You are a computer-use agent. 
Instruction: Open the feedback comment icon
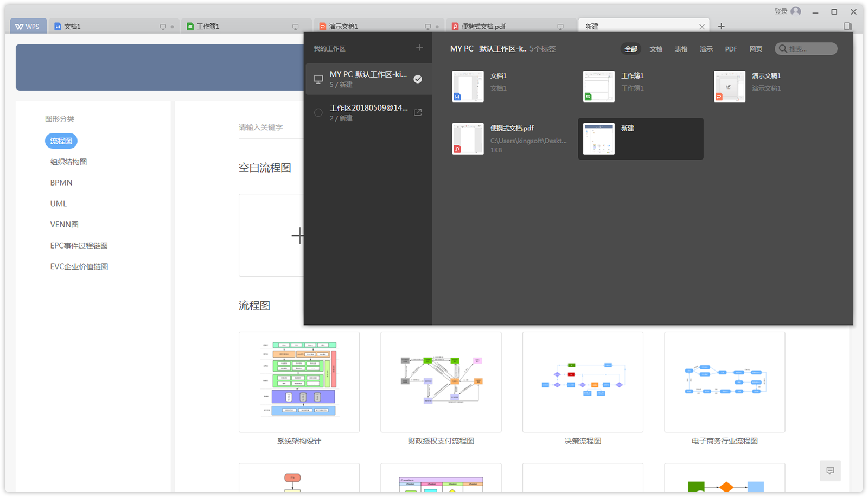(x=830, y=470)
